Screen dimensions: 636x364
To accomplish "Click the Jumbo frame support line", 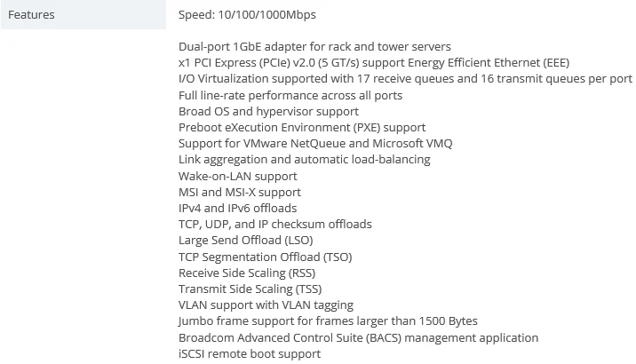I will 328,321.
